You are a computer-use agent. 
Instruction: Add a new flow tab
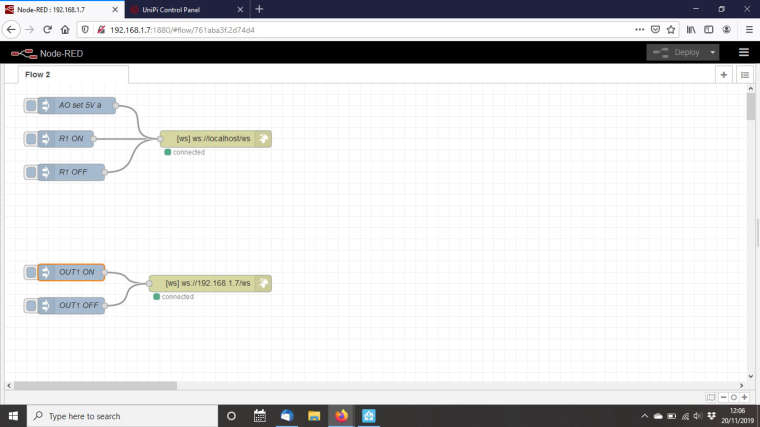pyautogui.click(x=724, y=75)
